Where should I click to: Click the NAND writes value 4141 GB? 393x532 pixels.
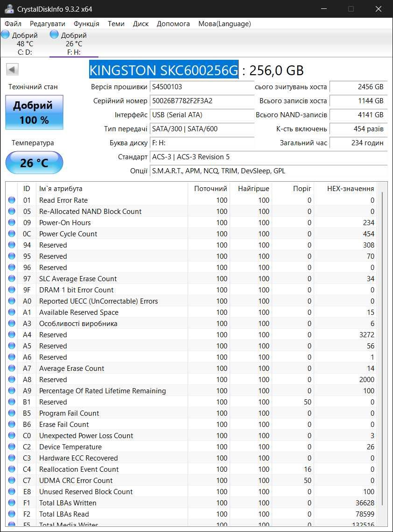click(x=358, y=115)
